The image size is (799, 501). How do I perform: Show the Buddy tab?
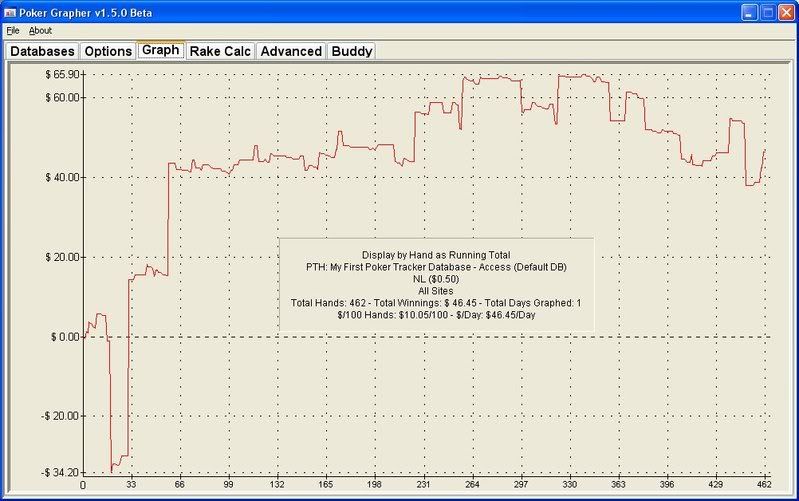tap(351, 51)
